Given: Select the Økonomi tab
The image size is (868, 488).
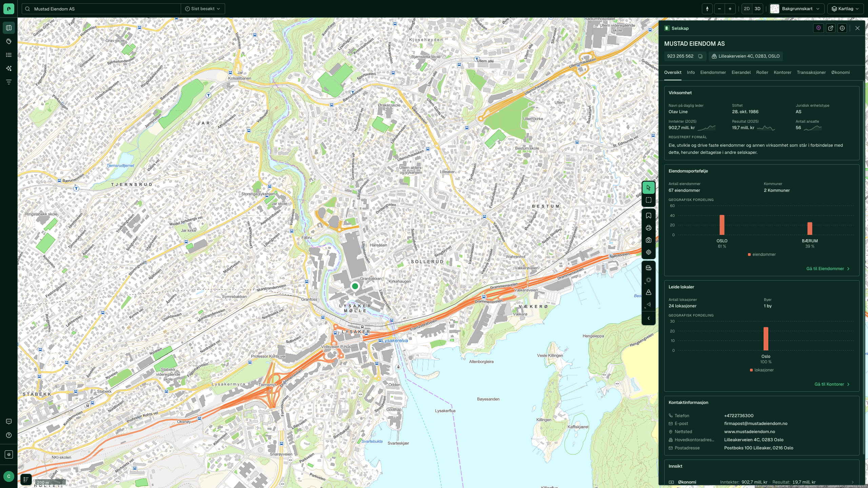Looking at the screenshot, I should coord(840,73).
